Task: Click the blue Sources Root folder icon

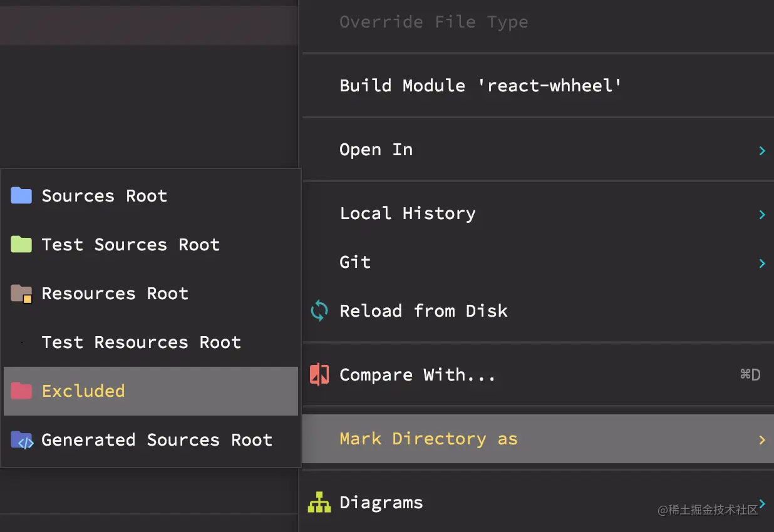Action: (21, 196)
